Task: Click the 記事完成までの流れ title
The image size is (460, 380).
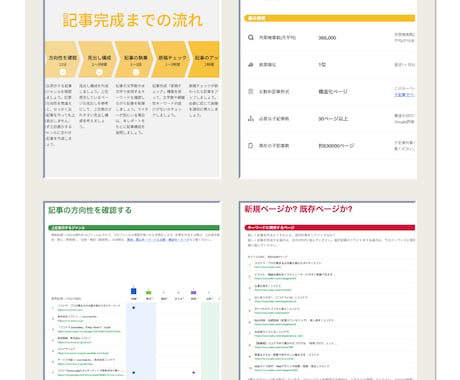Action: pos(133,20)
